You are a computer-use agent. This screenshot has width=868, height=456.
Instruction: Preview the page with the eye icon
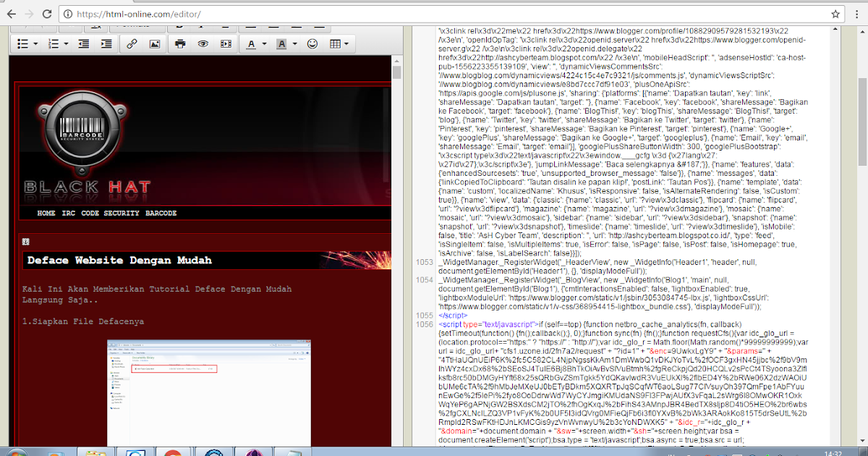tap(204, 43)
